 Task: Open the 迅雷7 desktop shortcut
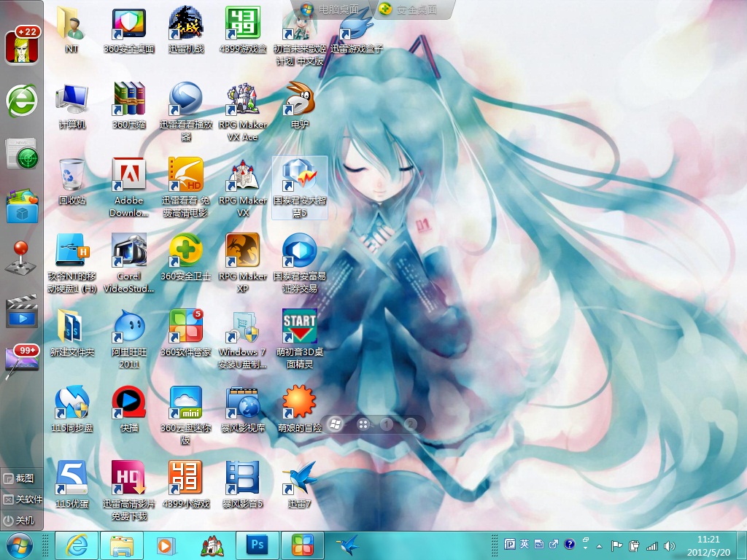tap(300, 484)
